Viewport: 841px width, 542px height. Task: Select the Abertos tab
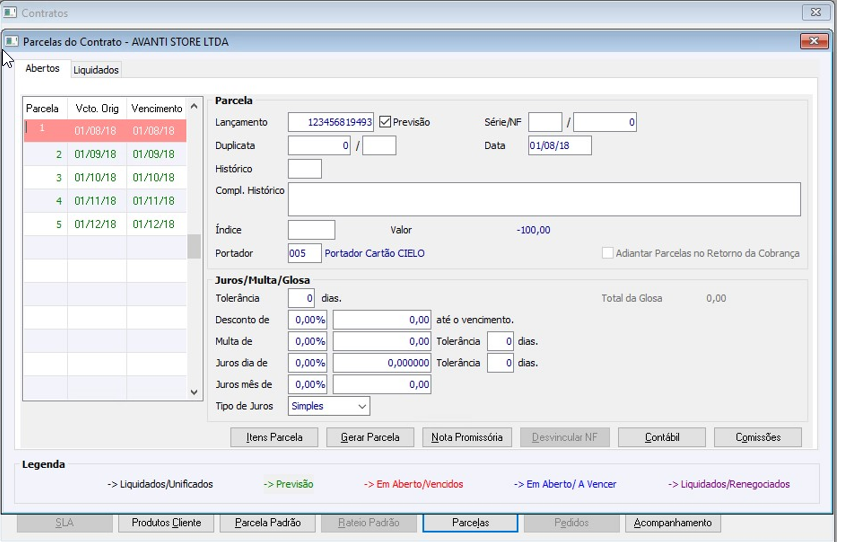pyautogui.click(x=42, y=69)
